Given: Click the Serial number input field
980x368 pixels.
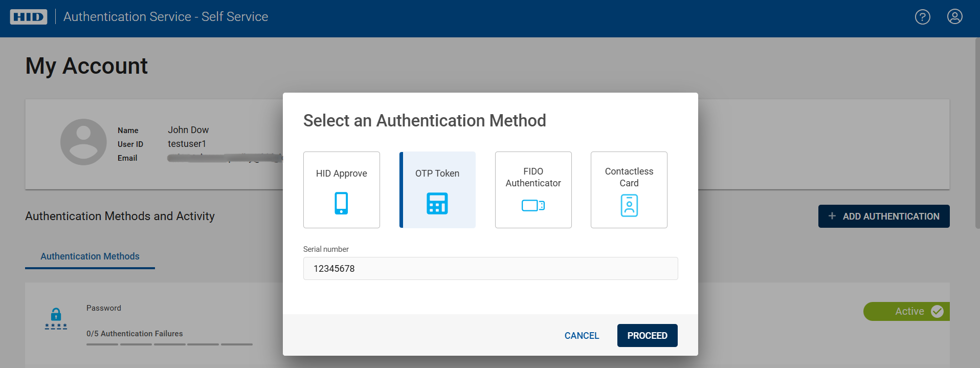Looking at the screenshot, I should point(491,269).
